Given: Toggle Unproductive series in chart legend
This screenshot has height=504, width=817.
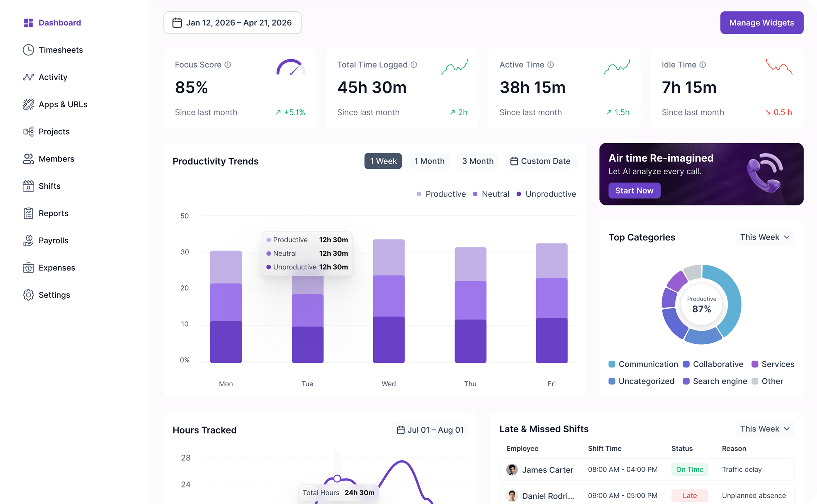Looking at the screenshot, I should (x=546, y=194).
